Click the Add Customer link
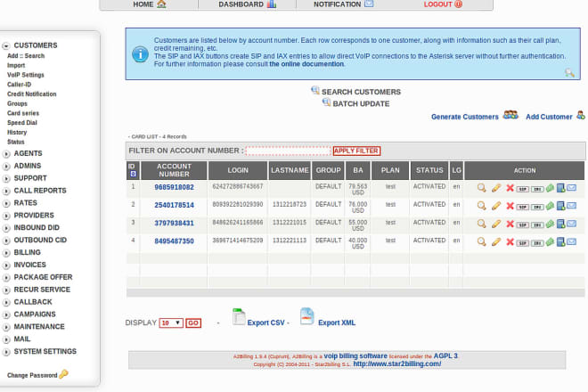 549,117
